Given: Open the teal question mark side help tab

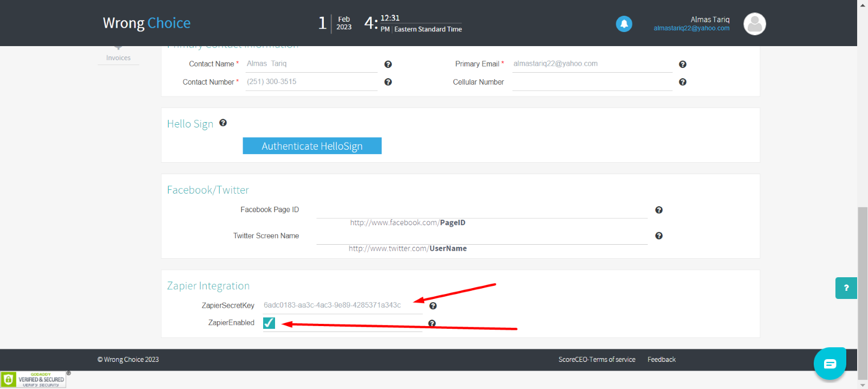Looking at the screenshot, I should point(846,288).
